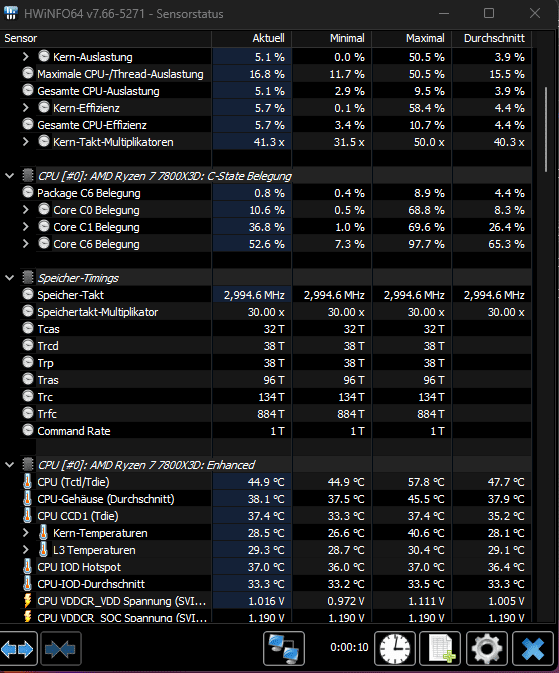Image resolution: width=559 pixels, height=673 pixels.
Task: Expand the L3 Temperaturen row
Action: (x=25, y=550)
